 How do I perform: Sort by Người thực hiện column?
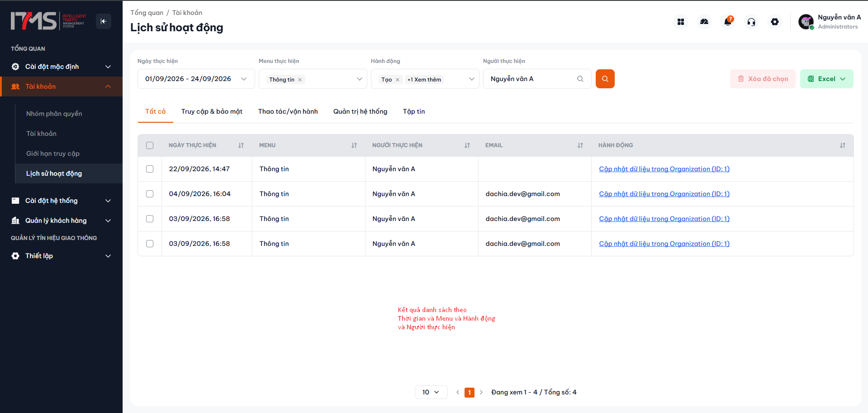point(467,145)
